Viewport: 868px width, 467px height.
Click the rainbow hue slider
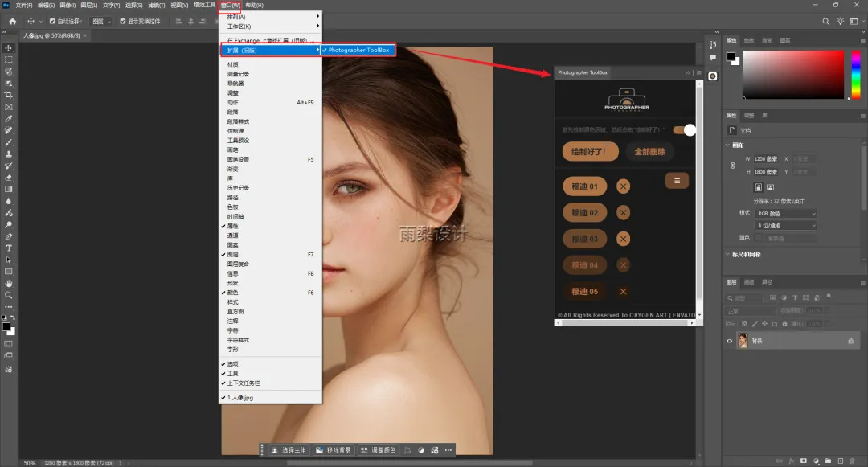click(856, 75)
